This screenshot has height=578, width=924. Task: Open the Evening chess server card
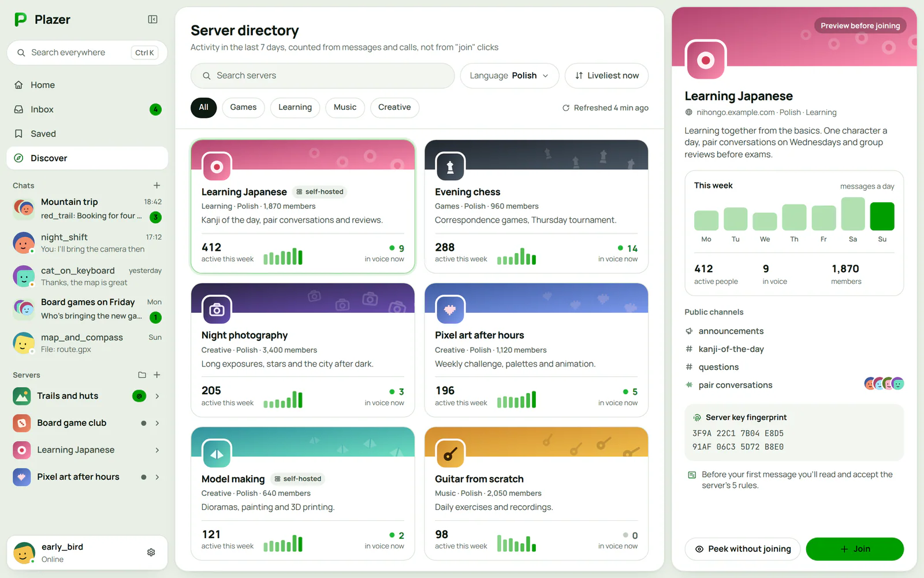point(536,206)
